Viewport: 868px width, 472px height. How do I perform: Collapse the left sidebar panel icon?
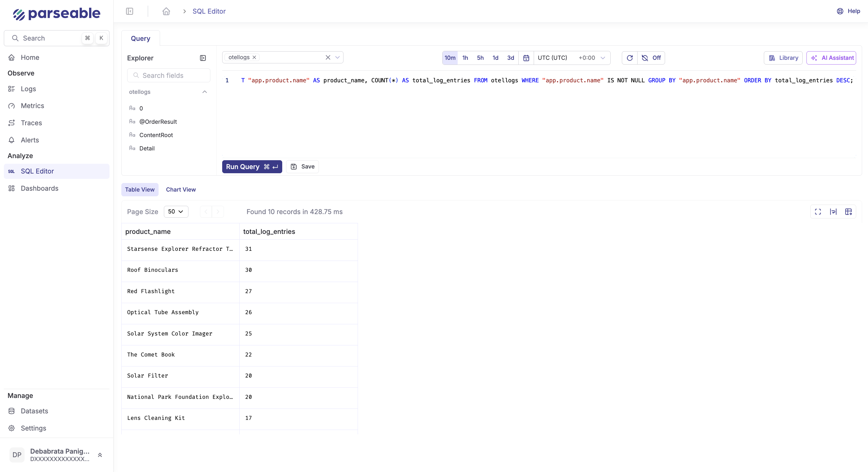tap(129, 12)
